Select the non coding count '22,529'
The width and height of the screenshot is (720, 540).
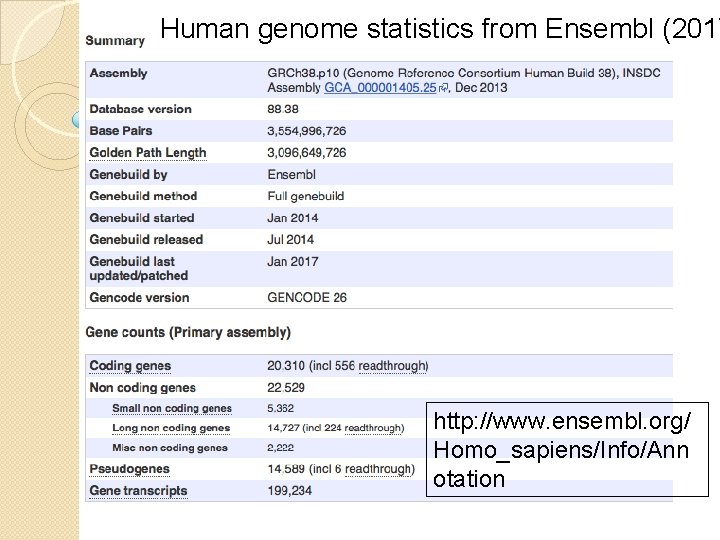click(286, 388)
